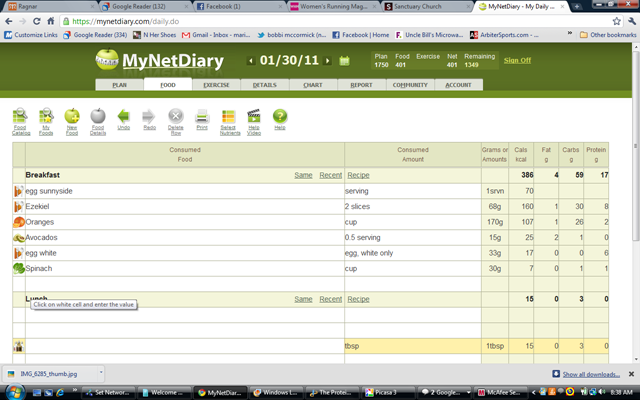Open Select Nutrients icon
Screen dimensions: 640x400
point(230,121)
